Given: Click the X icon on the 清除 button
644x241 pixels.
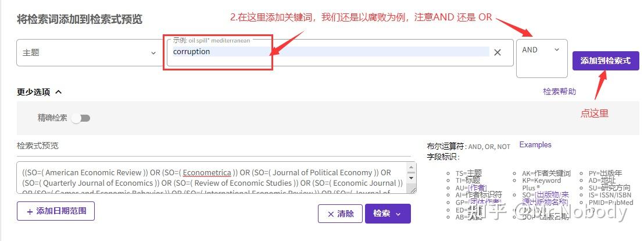Looking at the screenshot, I should point(331,214).
